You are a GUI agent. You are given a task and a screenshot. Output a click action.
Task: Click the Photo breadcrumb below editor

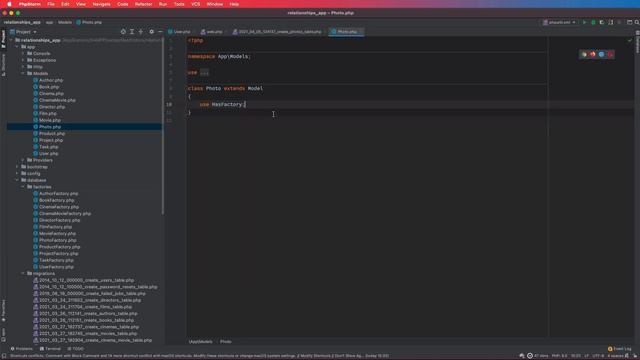coord(226,342)
